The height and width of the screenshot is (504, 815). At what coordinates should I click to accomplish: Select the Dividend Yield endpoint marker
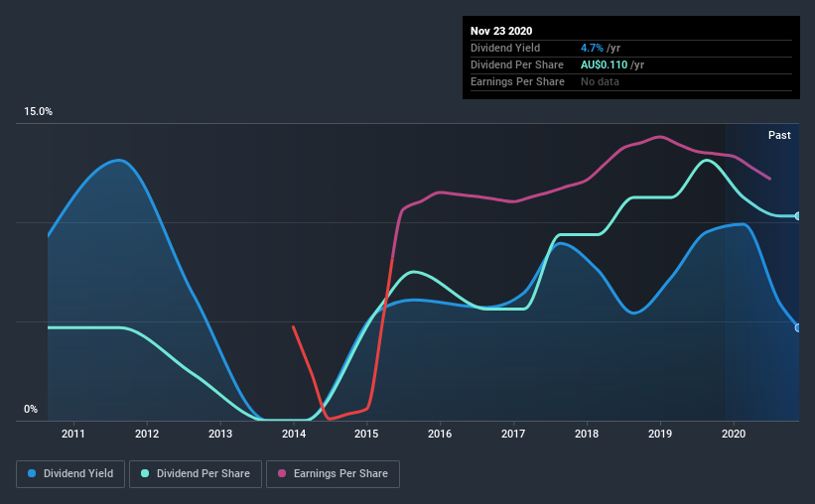point(798,327)
